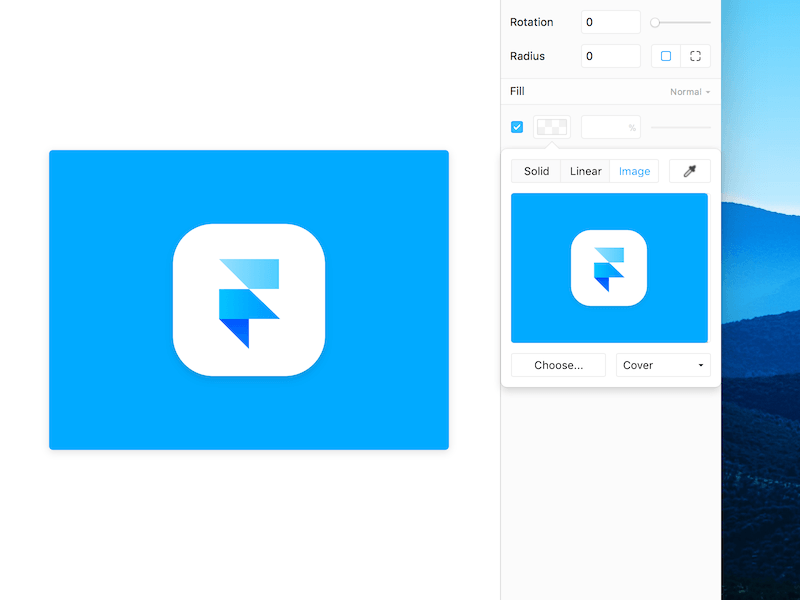Pick a color with the eyedropper tool
This screenshot has height=600, width=800.
689,171
